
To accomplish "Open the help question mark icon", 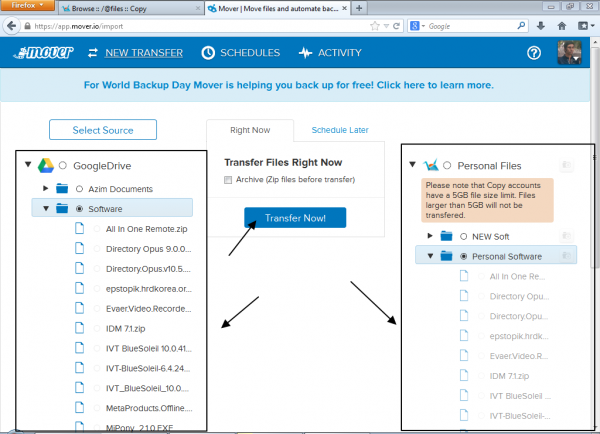I will coord(534,53).
